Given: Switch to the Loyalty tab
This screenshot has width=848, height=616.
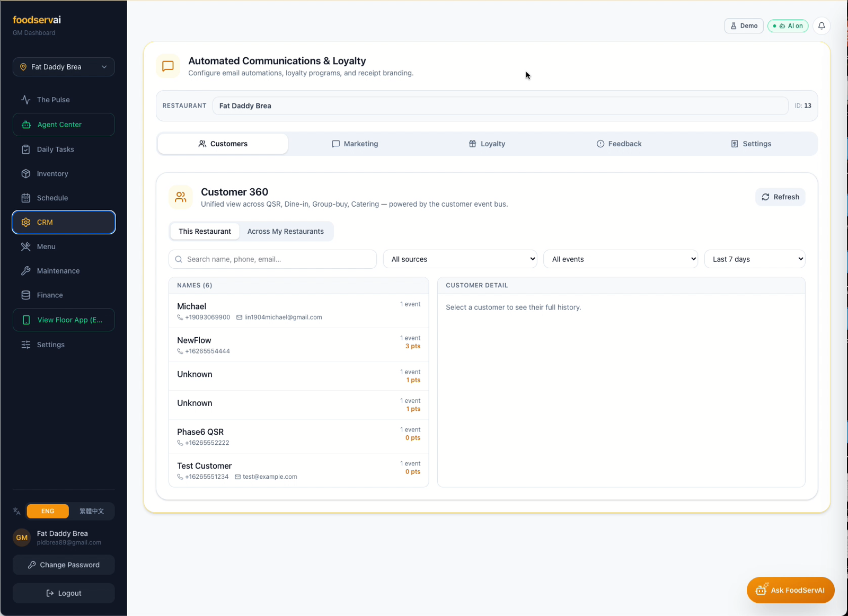Looking at the screenshot, I should pyautogui.click(x=487, y=144).
